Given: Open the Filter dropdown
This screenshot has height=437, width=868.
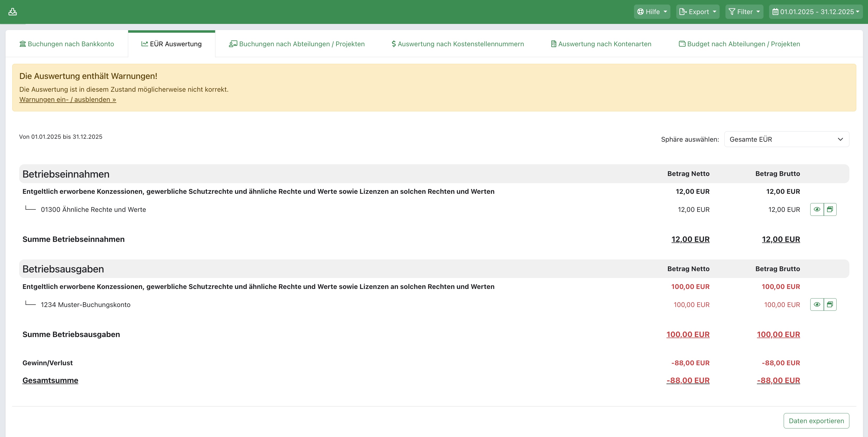Looking at the screenshot, I should 744,12.
